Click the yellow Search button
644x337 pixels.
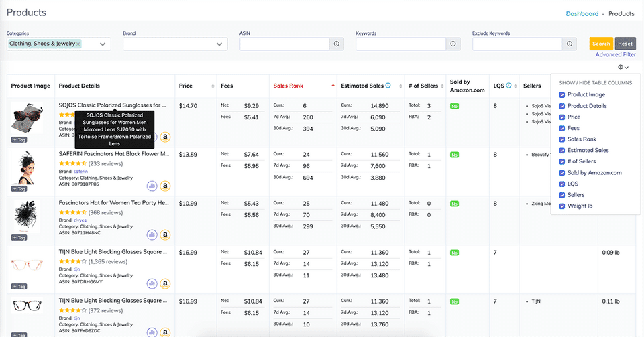point(601,44)
